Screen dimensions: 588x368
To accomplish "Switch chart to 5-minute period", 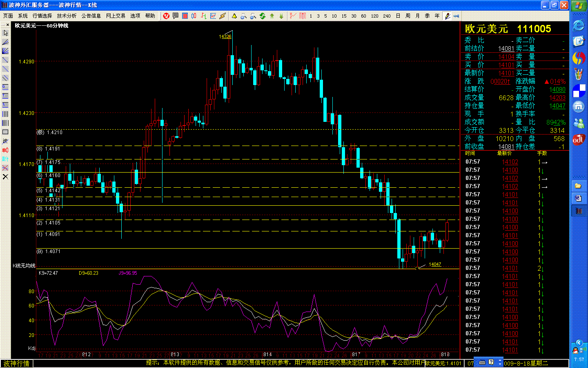I will (325, 16).
